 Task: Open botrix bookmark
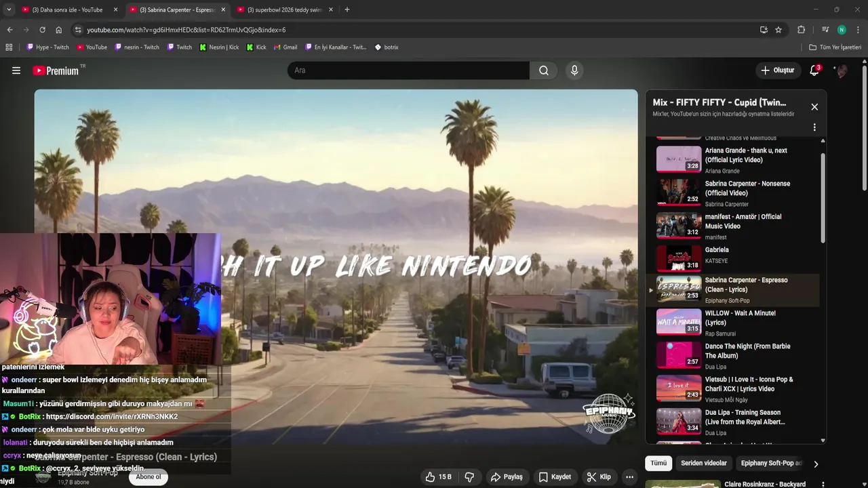386,47
